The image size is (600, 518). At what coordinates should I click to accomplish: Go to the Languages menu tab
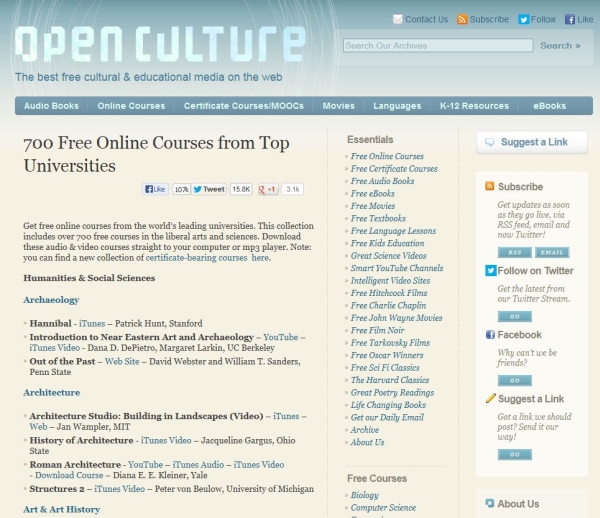(397, 106)
